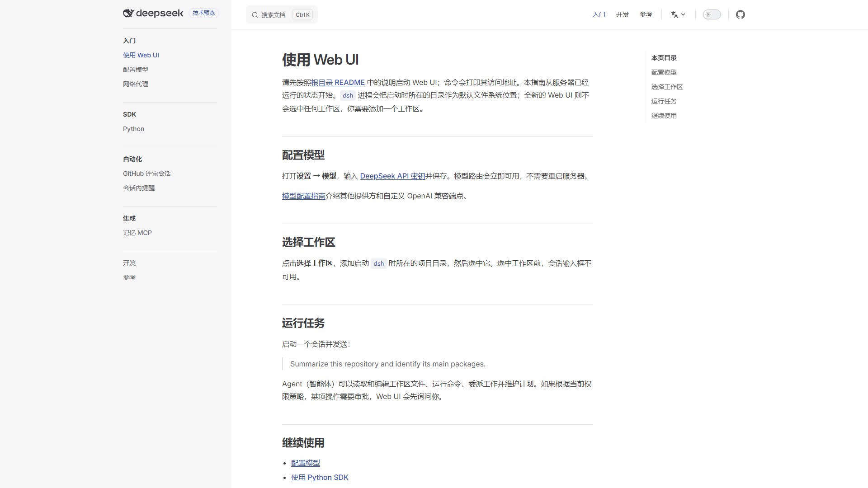Toggle the light/dark theme switch

coord(712,14)
